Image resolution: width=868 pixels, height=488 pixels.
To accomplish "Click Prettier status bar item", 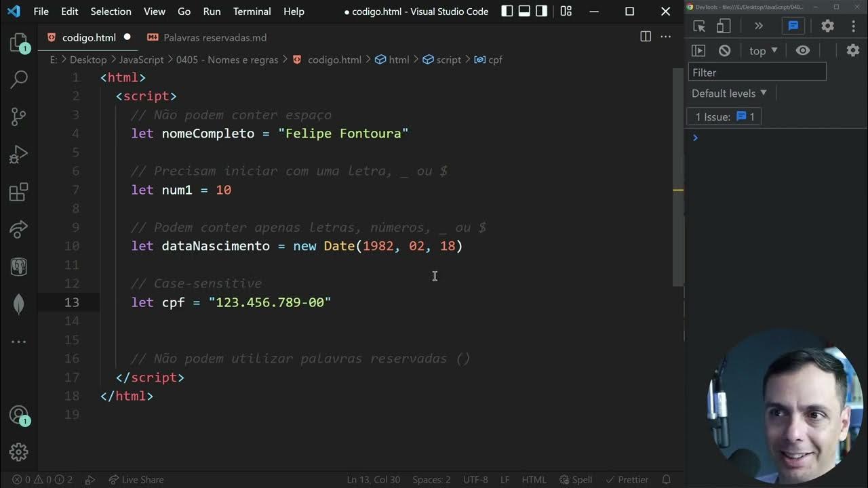I will coord(627,479).
